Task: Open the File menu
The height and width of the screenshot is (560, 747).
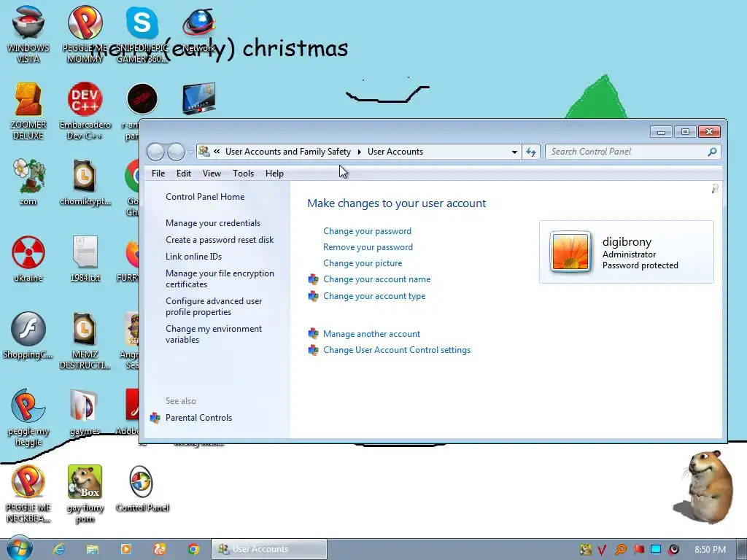Action: click(x=158, y=174)
